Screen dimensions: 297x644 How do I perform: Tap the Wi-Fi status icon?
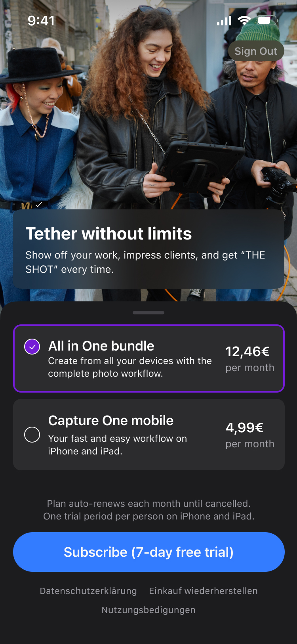(x=244, y=21)
